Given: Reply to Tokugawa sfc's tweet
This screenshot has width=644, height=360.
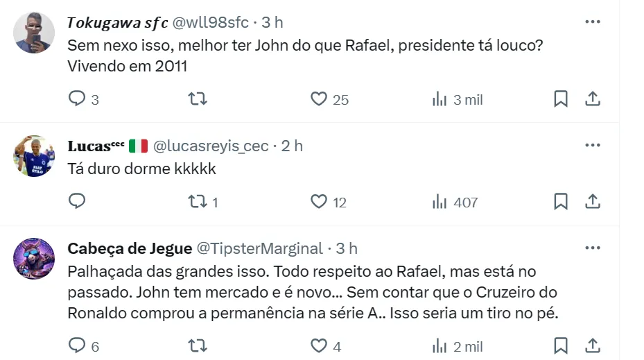Looking at the screenshot, I should (x=76, y=99).
